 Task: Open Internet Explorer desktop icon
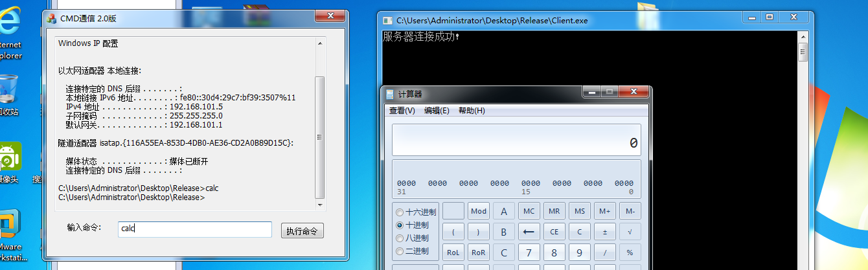(10, 32)
